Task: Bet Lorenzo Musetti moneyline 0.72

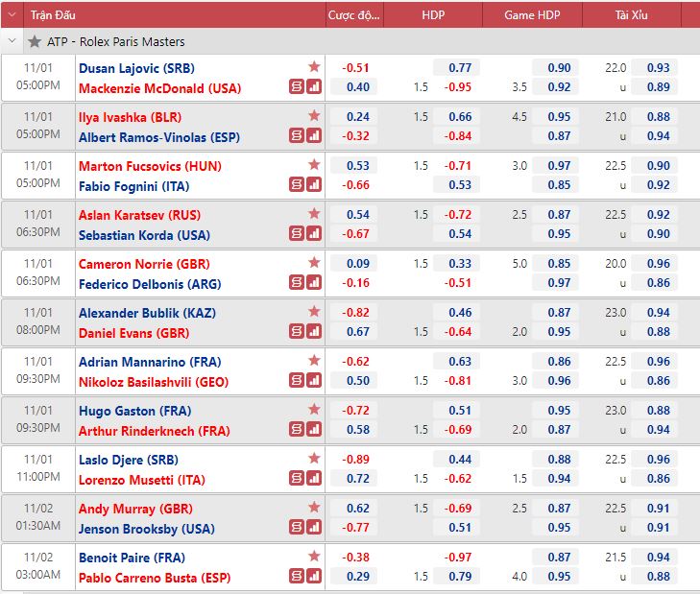Action: pos(354,479)
